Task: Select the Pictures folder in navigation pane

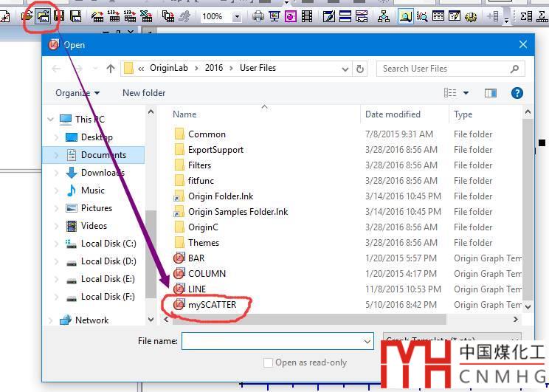Action: 96,208
